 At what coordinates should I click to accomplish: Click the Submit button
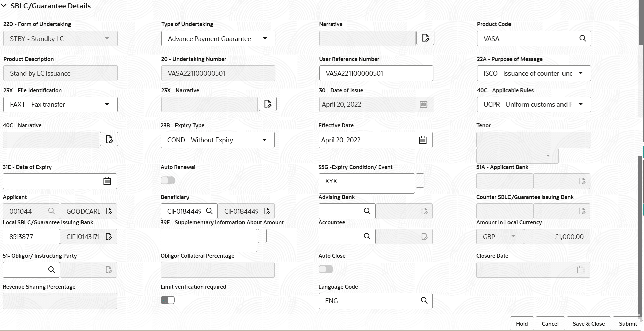(627, 323)
